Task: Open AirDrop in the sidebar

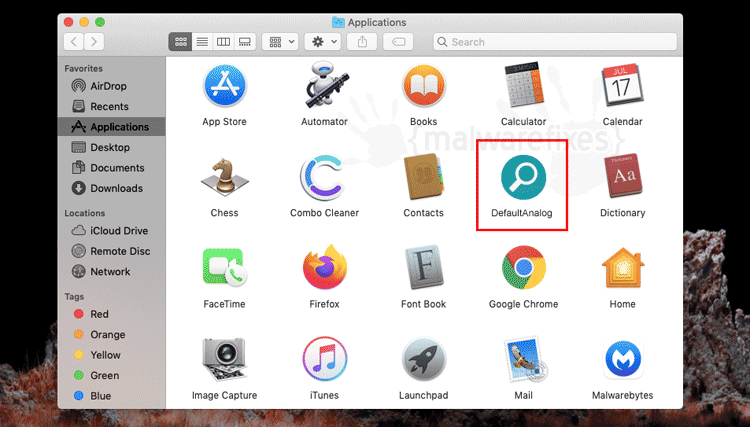Action: (111, 86)
